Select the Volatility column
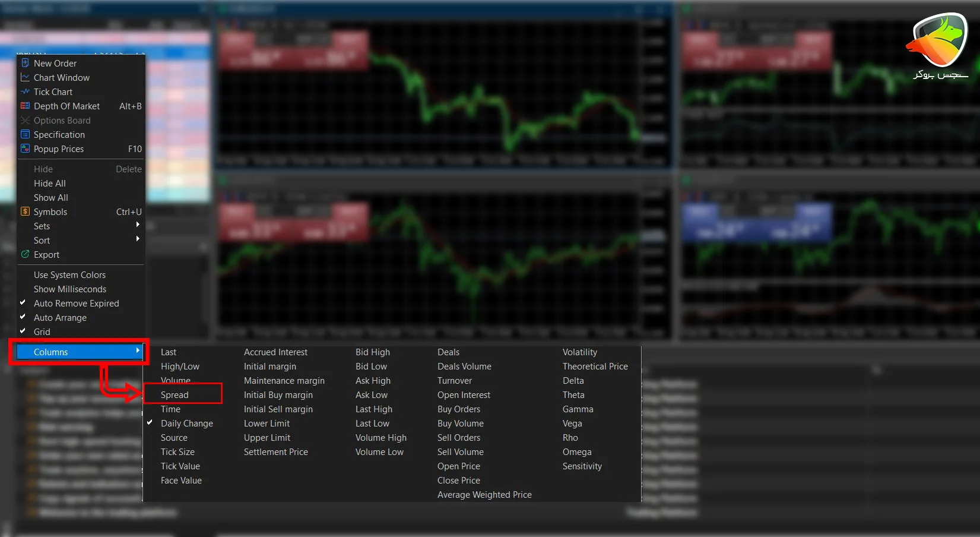Image resolution: width=980 pixels, height=537 pixels. [x=580, y=352]
